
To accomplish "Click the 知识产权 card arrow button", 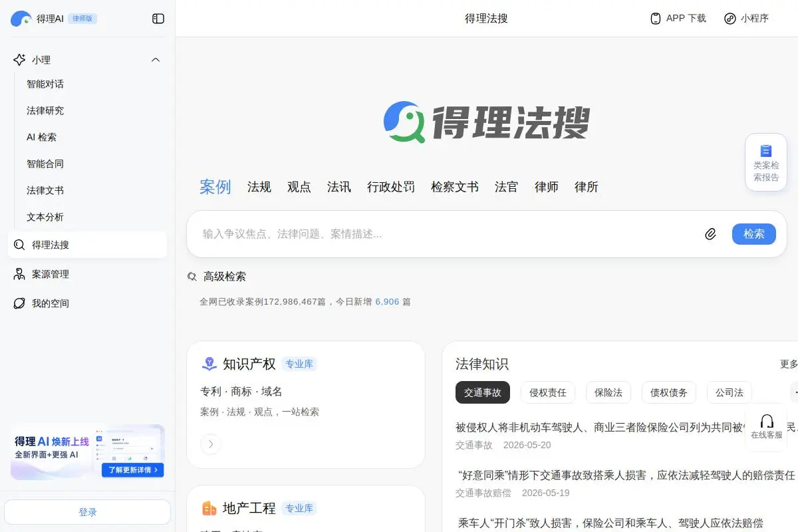I will (211, 444).
